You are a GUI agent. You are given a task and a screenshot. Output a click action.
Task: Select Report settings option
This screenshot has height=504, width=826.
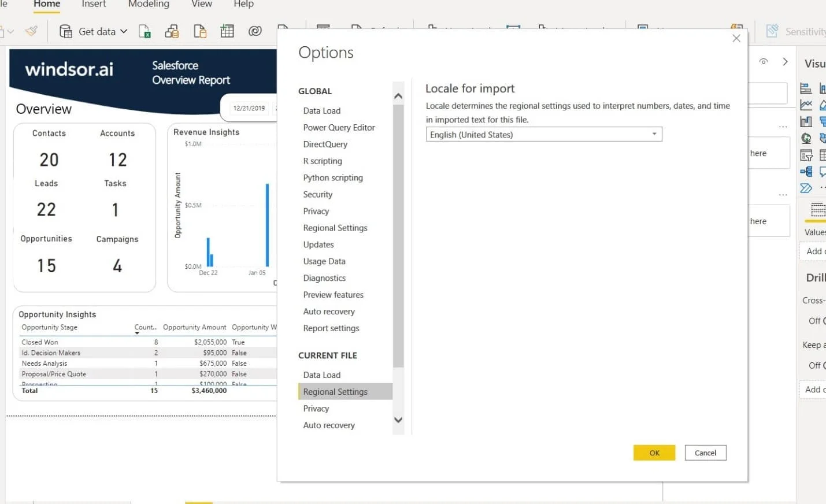point(331,328)
